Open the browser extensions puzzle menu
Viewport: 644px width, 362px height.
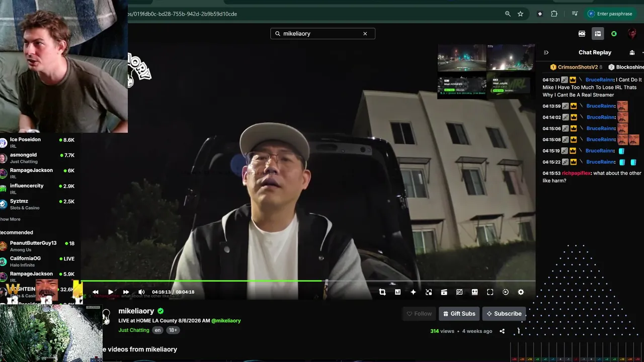click(554, 14)
